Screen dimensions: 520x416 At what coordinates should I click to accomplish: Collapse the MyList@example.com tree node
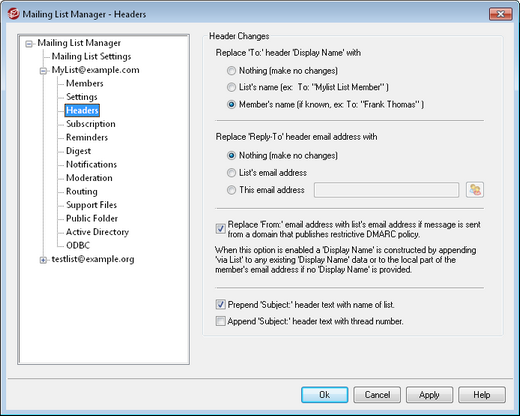(43, 71)
